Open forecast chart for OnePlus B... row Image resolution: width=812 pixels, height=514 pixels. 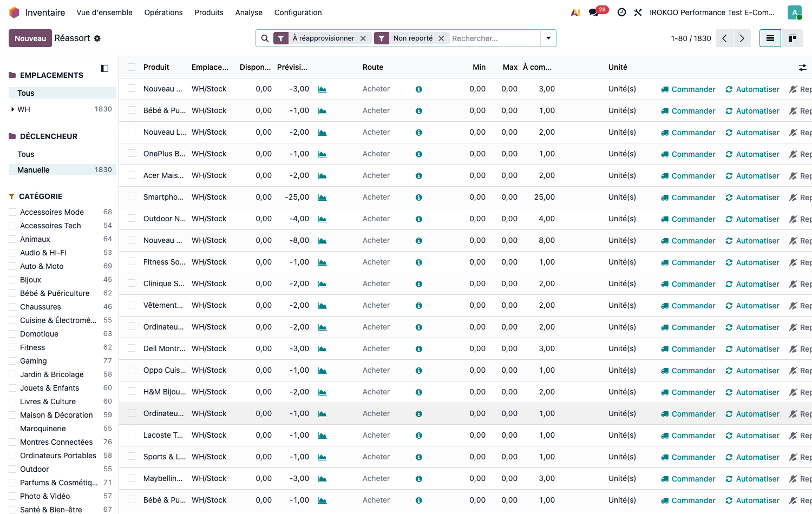click(x=323, y=154)
